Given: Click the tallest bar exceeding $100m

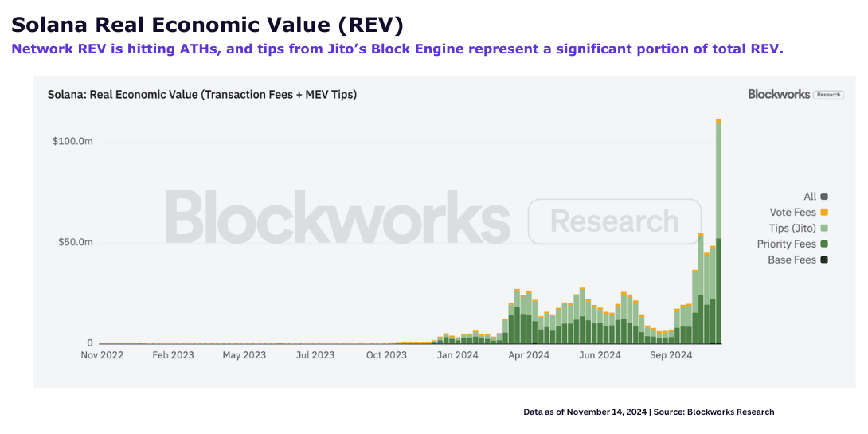Looking at the screenshot, I should 718,232.
